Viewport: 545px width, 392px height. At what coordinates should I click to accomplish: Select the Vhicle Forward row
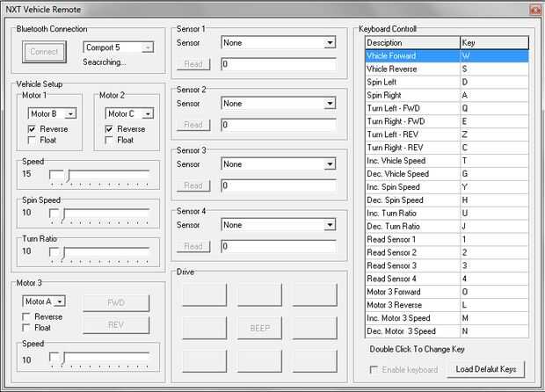pos(447,56)
